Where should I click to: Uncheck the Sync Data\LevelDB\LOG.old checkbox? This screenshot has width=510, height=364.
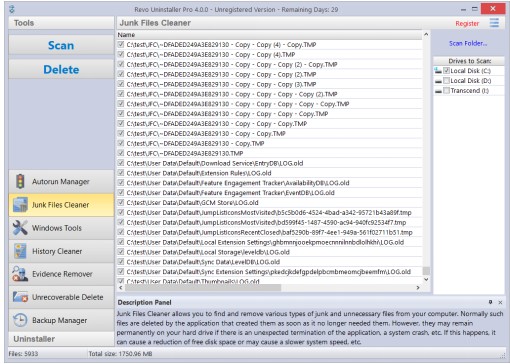[121, 262]
